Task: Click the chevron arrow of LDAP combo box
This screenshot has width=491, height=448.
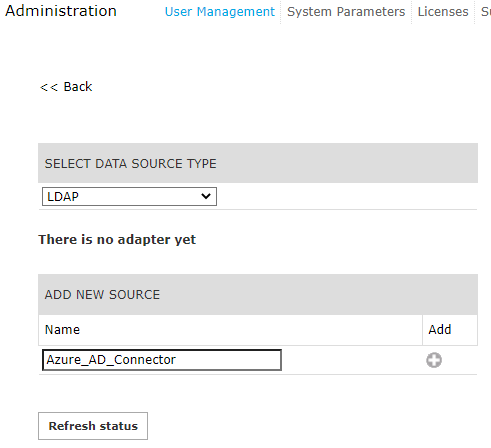Action: click(x=206, y=196)
